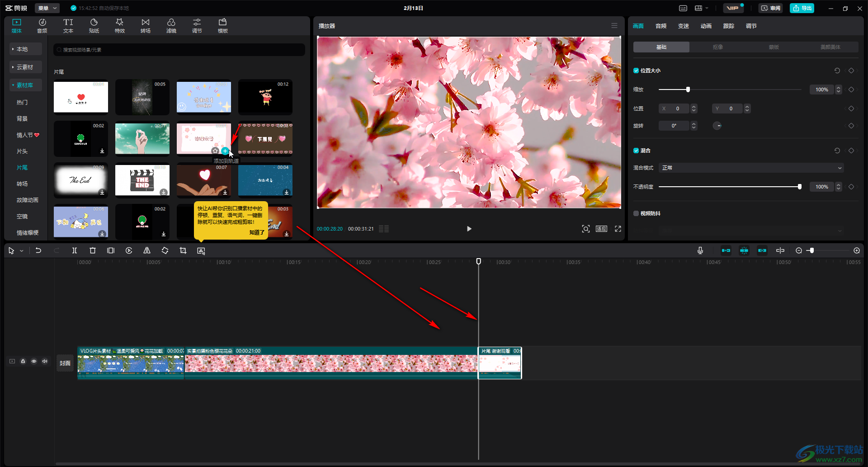Toggle preview axis button in timeline toolbar
Viewport: 868px width, 467px height.
click(780, 250)
